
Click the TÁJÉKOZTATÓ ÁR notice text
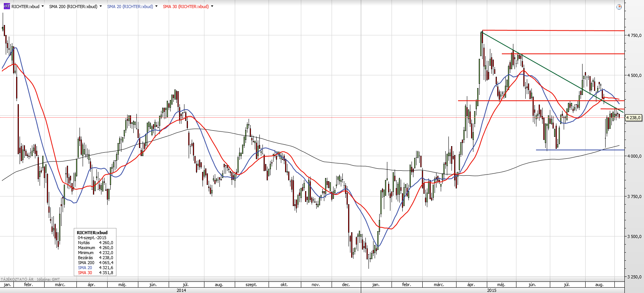click(17, 280)
